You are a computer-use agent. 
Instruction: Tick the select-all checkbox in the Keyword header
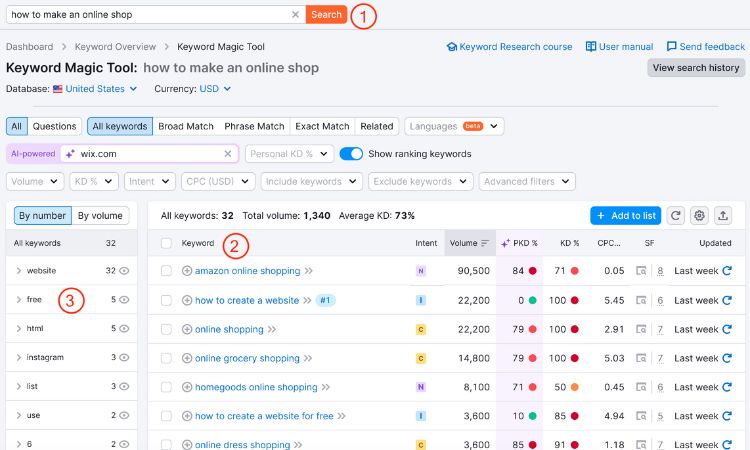click(x=166, y=243)
